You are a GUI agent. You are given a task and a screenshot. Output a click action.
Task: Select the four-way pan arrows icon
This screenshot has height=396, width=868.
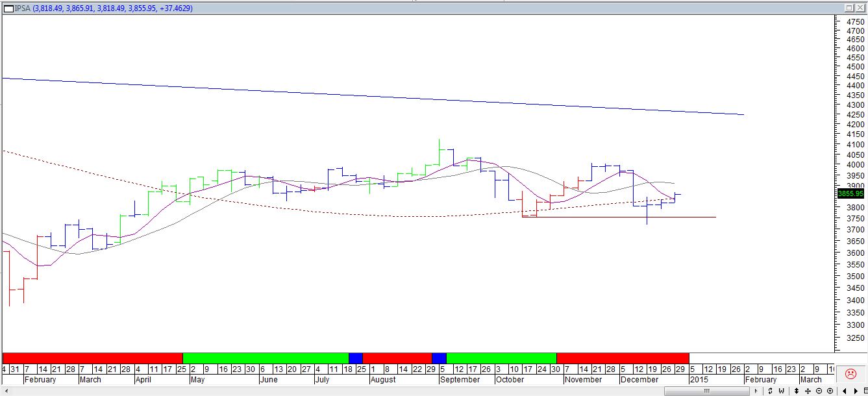808,391
